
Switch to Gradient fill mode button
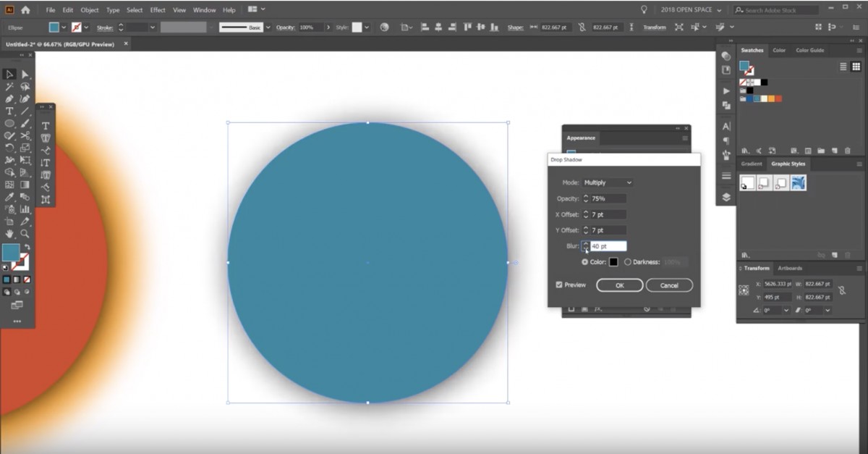(x=17, y=279)
